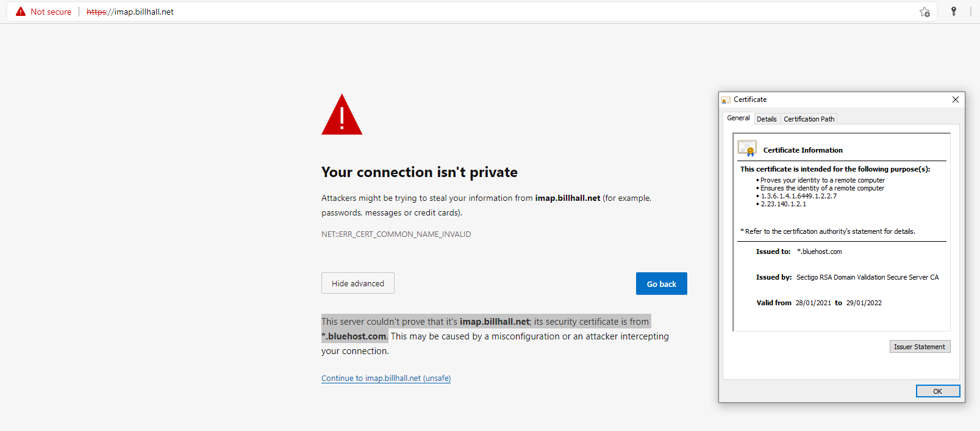Add page to favorites with star icon
The image size is (980, 431).
tap(925, 12)
